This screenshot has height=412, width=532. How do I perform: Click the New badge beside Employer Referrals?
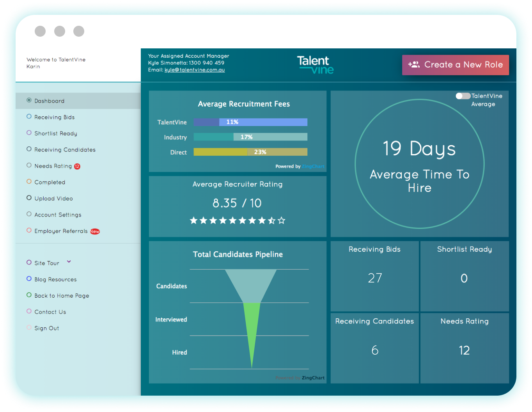95,231
